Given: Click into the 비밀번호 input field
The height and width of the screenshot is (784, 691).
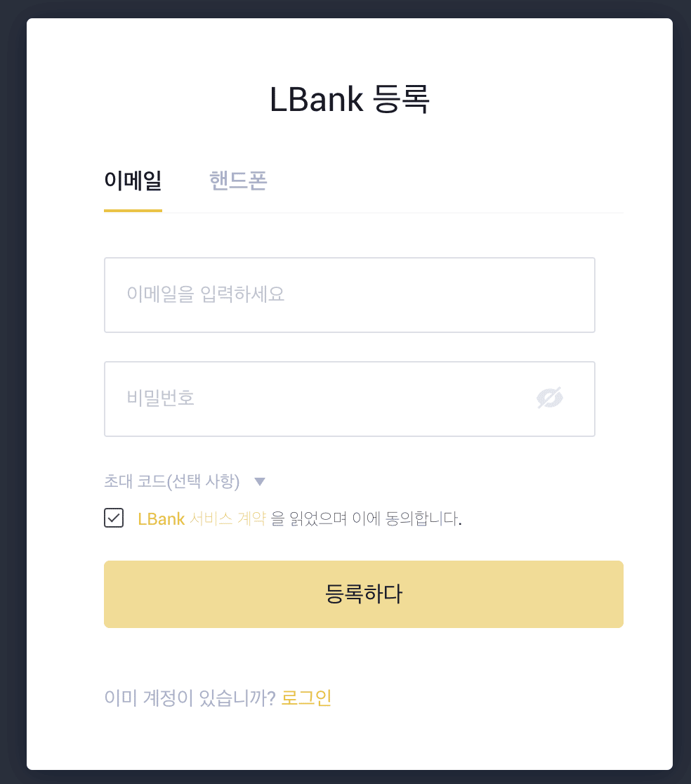Looking at the screenshot, I should 316,398.
